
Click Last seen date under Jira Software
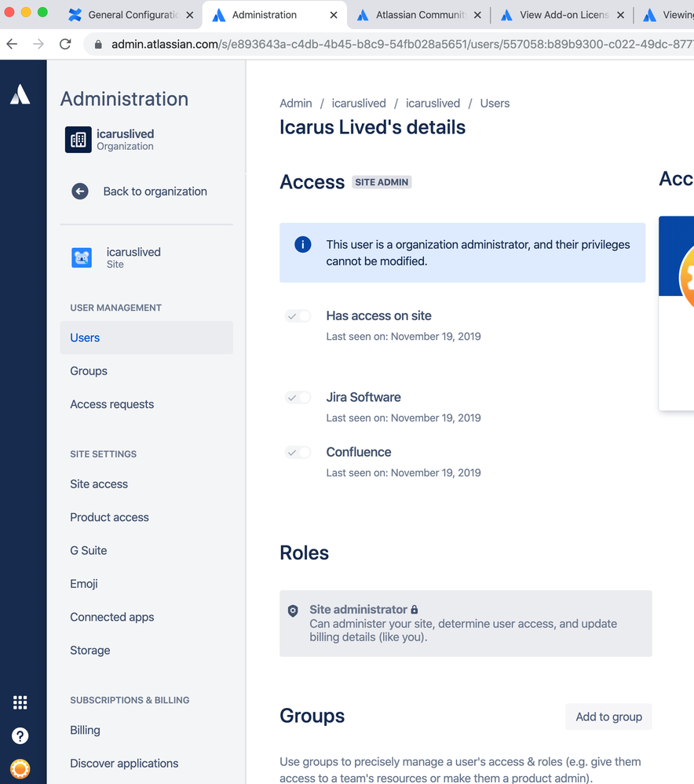pyautogui.click(x=404, y=418)
